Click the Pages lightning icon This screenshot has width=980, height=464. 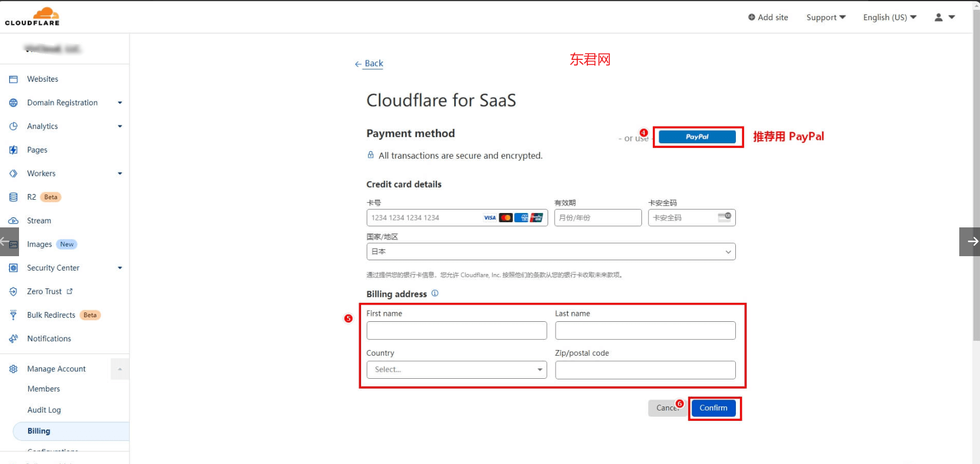13,150
